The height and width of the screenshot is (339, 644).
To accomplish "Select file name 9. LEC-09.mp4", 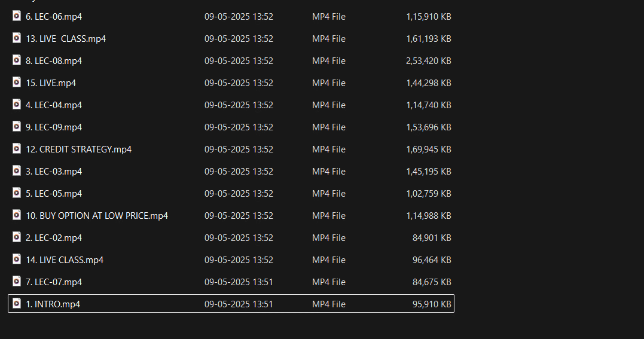I will pyautogui.click(x=54, y=127).
